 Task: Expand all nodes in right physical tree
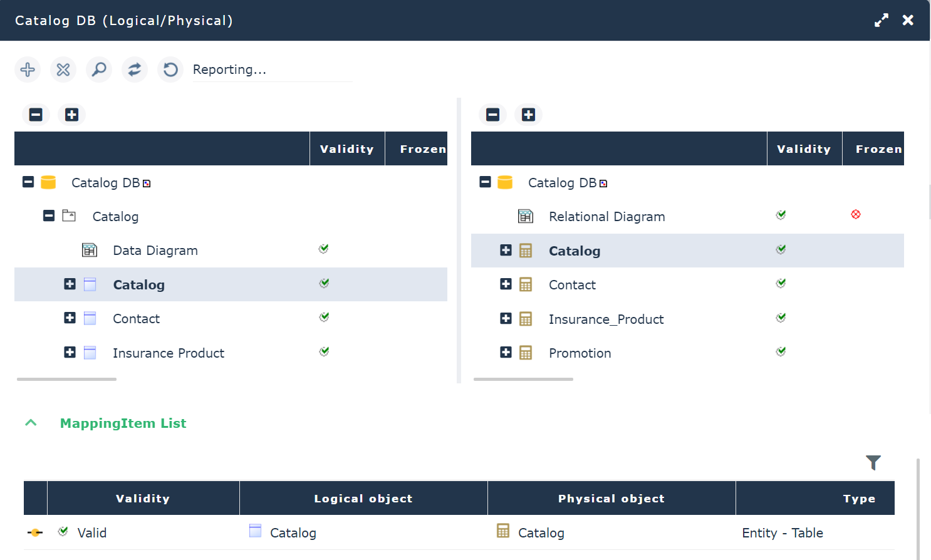tap(528, 115)
